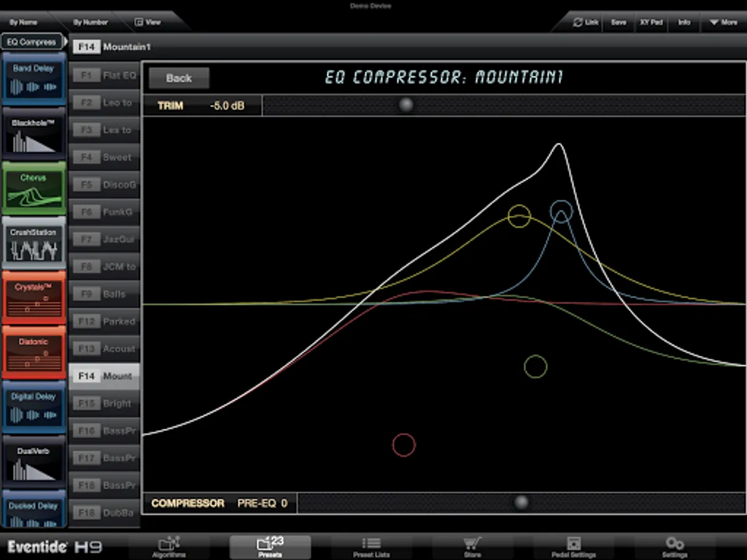Click the COMPRESSOR slider knob

522,502
